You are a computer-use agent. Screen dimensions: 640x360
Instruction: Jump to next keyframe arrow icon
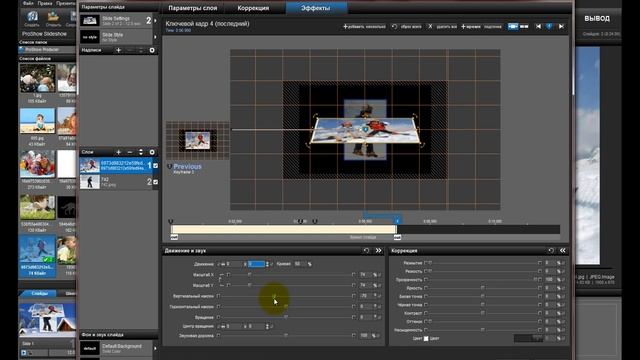click(561, 26)
